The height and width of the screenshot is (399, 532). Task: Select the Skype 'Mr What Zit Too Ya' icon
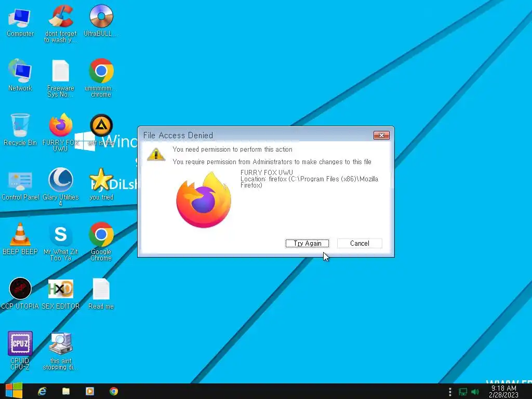(x=60, y=242)
